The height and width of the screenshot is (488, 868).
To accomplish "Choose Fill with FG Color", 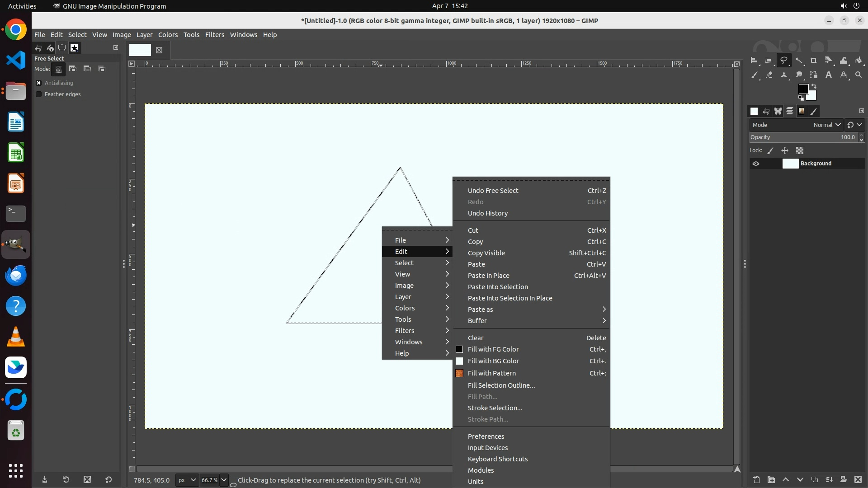I will point(493,349).
